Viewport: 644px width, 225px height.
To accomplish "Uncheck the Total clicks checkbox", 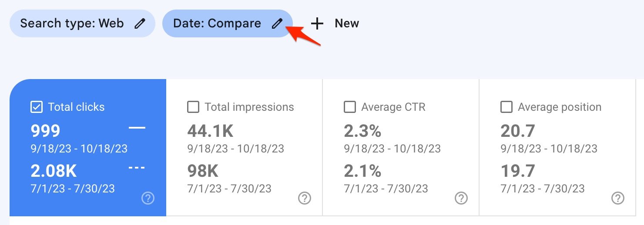I will [37, 107].
